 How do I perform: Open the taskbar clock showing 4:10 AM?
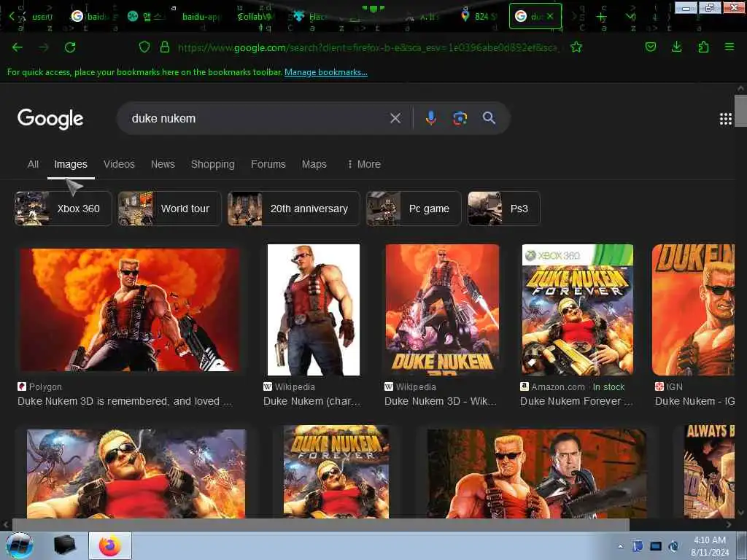pos(710,546)
